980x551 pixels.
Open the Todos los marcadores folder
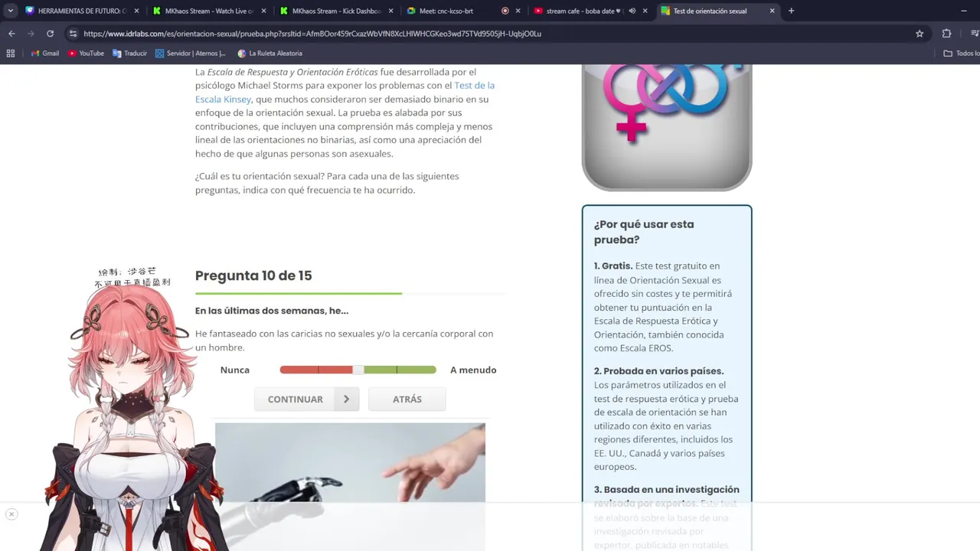tap(962, 54)
